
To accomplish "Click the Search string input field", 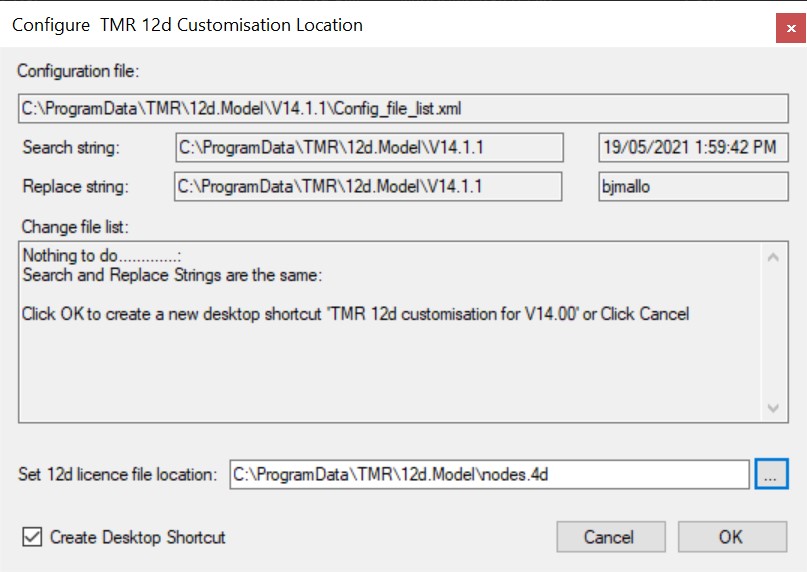I will tap(370, 148).
